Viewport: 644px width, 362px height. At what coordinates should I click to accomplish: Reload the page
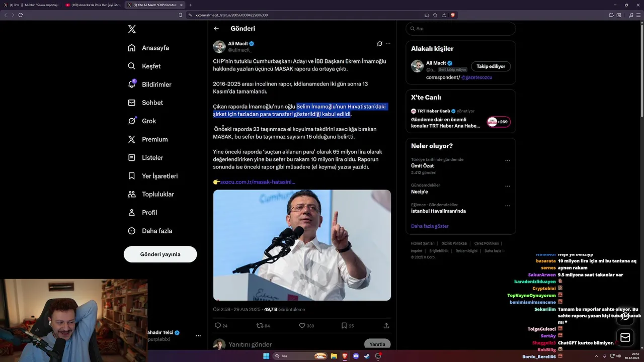click(x=21, y=15)
